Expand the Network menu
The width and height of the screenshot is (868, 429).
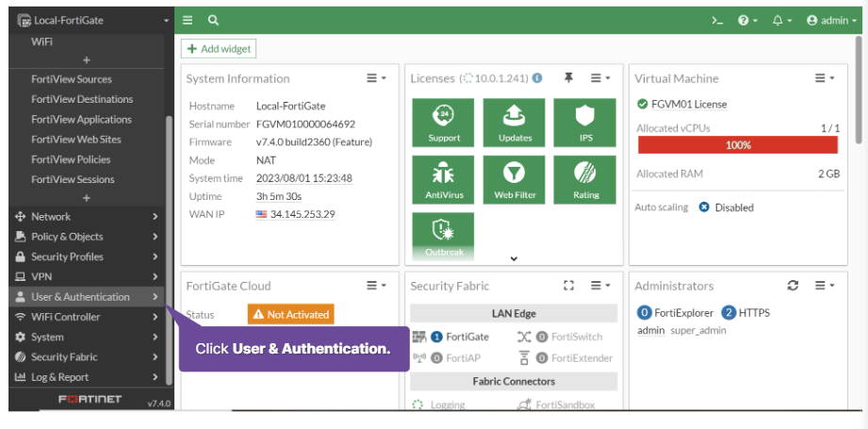(87, 217)
